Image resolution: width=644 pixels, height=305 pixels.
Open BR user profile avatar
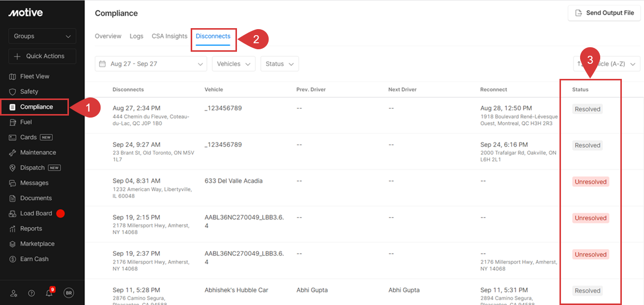(x=68, y=293)
